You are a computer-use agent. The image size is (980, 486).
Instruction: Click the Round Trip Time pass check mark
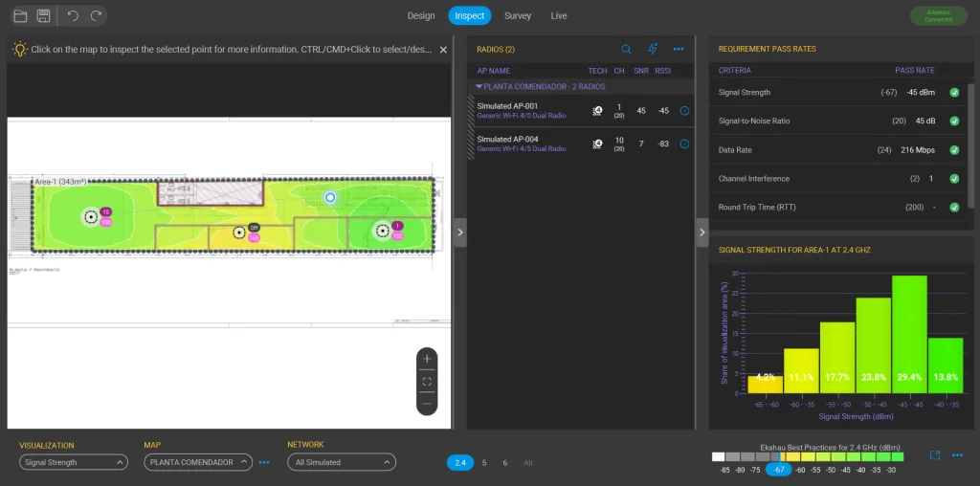point(954,207)
